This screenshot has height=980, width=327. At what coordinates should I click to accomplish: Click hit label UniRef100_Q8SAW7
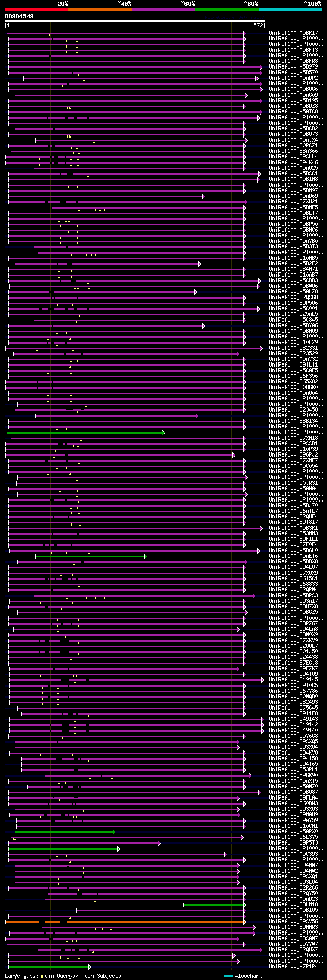pos(293,939)
